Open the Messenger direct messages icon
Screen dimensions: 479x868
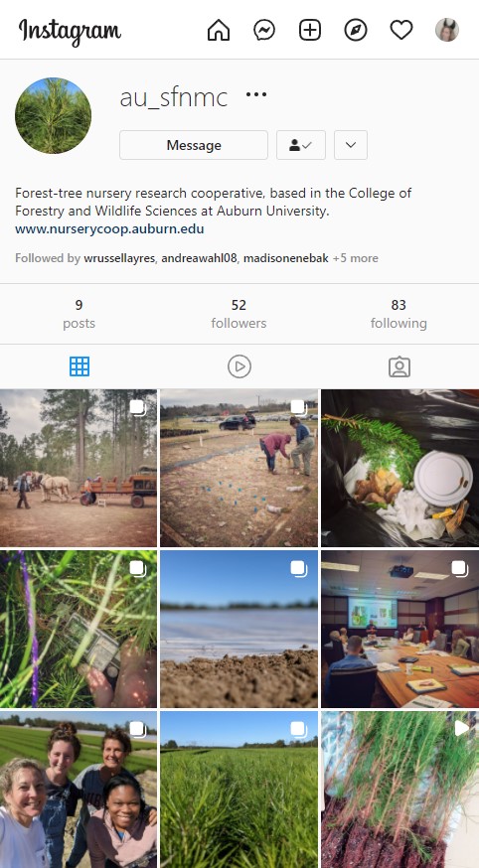[264, 30]
